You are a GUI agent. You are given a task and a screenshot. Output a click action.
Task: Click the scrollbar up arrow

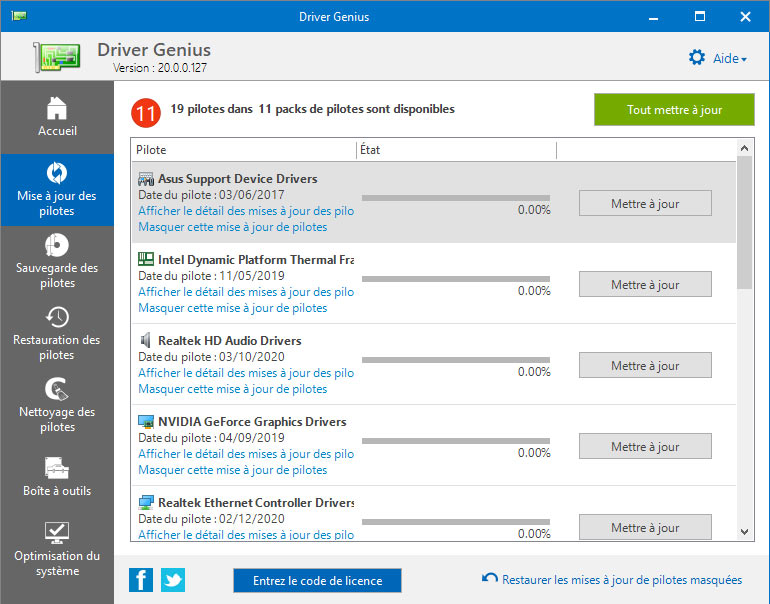(744, 148)
